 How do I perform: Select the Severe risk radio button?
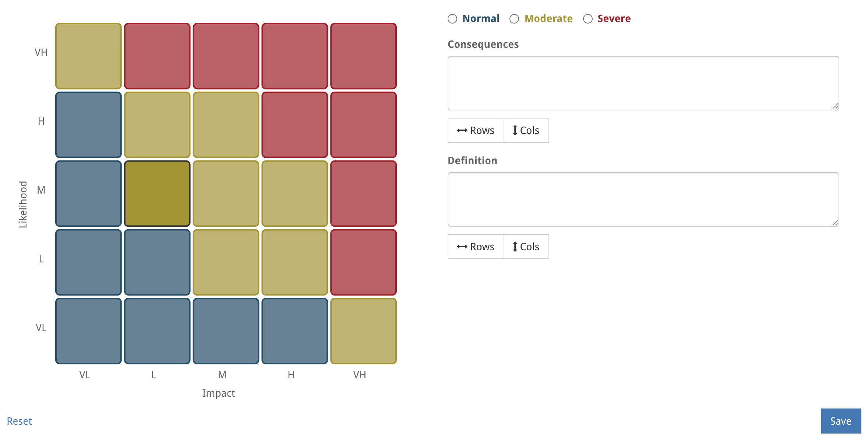tap(588, 18)
